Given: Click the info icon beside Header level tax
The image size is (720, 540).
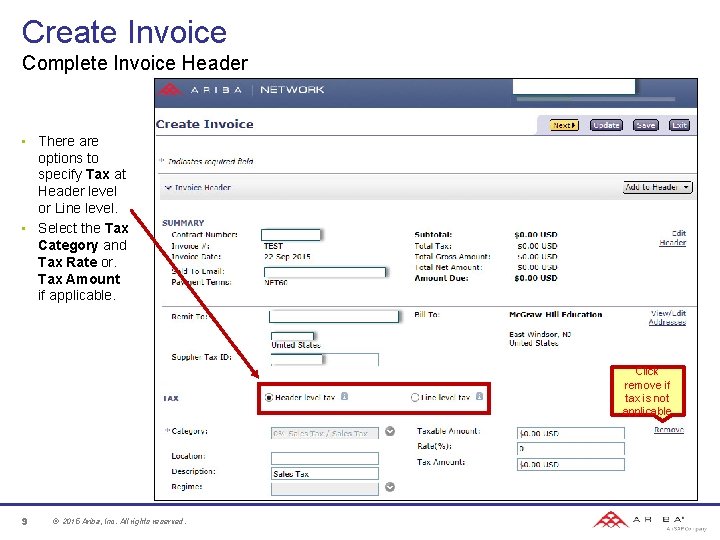Looking at the screenshot, I should tap(344, 396).
